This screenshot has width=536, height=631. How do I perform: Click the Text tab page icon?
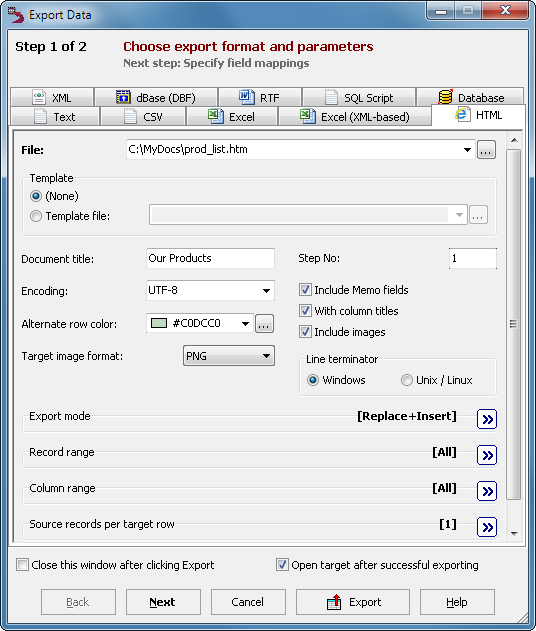[41, 116]
